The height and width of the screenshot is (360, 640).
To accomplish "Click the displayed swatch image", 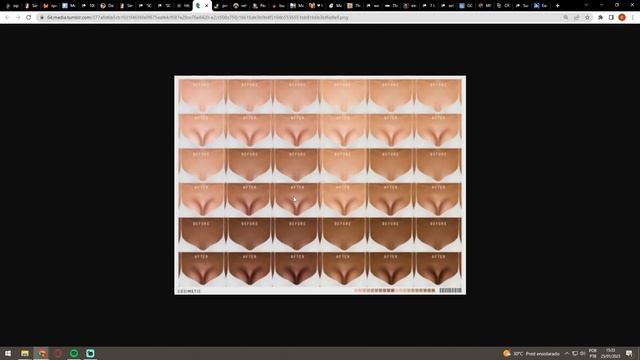I will [320, 185].
